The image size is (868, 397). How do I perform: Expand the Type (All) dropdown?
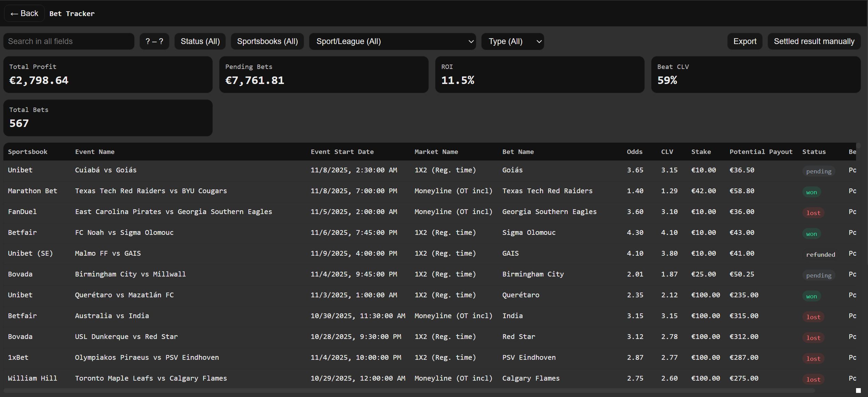pyautogui.click(x=512, y=41)
